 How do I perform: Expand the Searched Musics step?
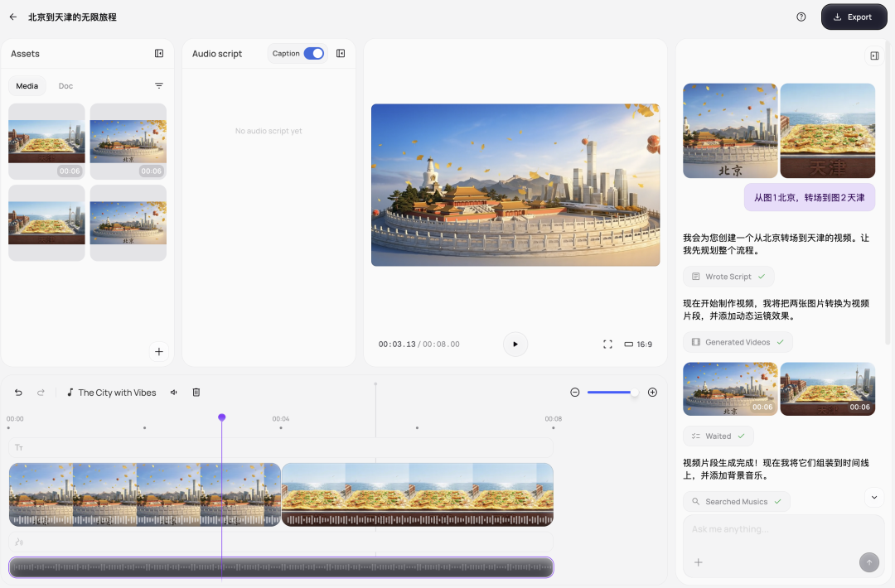tap(737, 502)
